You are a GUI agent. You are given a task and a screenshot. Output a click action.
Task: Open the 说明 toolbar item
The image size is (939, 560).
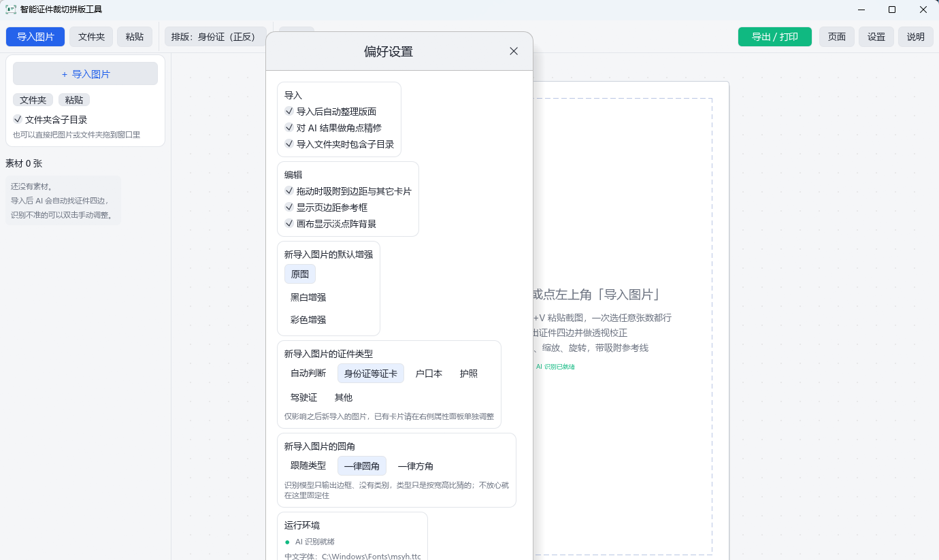click(x=916, y=37)
